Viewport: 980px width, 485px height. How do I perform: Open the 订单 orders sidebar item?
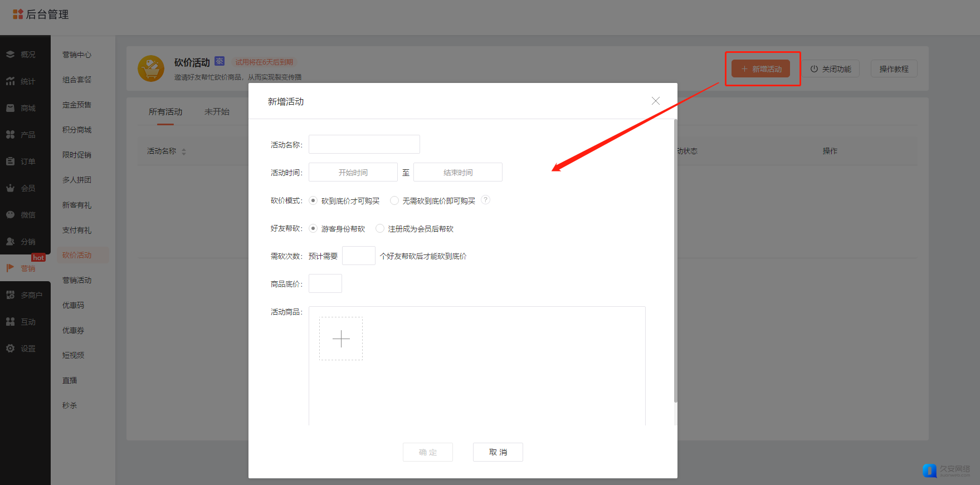(x=25, y=161)
